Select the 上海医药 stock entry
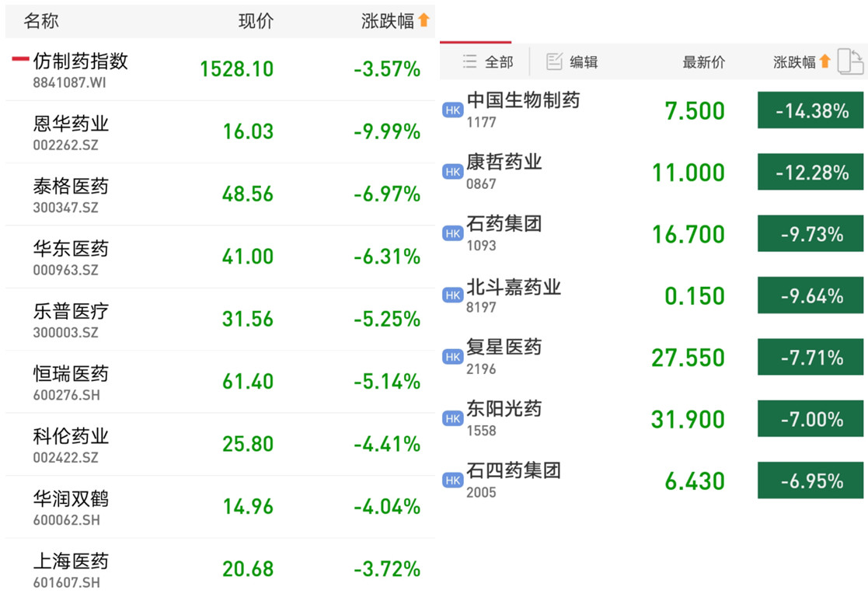868x601 pixels. [x=221, y=569]
